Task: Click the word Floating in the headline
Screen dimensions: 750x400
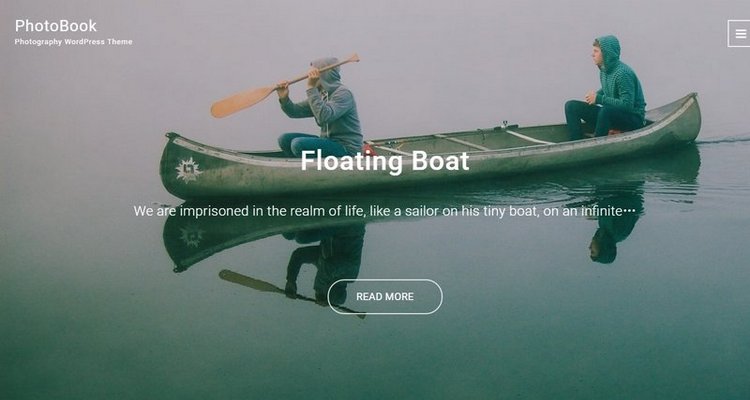Action: click(353, 162)
